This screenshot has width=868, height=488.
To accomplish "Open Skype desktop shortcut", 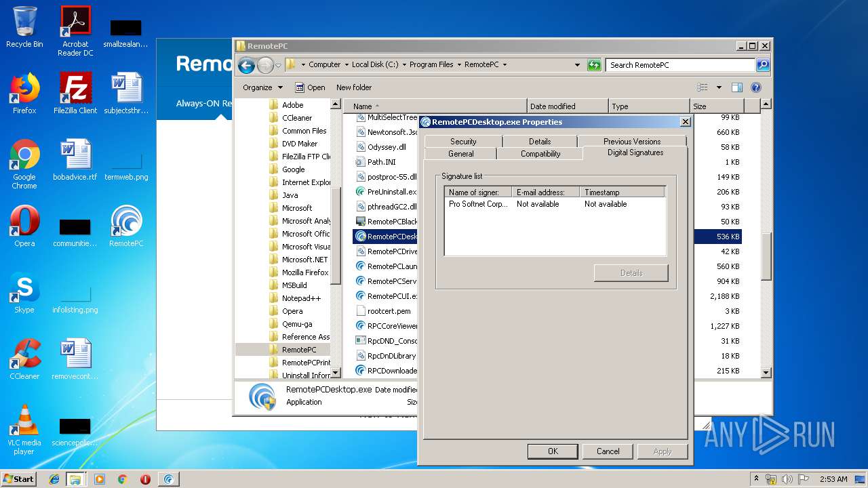I will tap(24, 293).
